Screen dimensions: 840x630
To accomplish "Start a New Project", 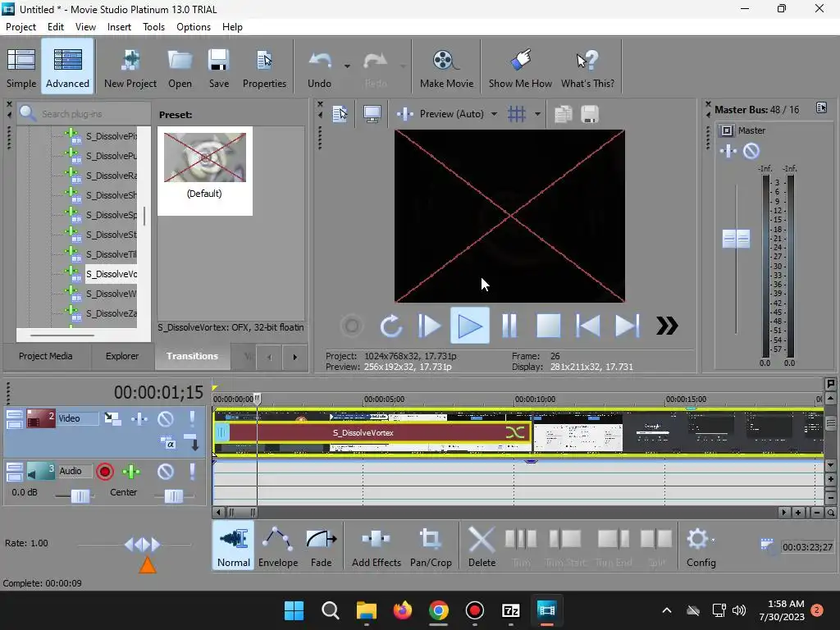I will 130,66.
